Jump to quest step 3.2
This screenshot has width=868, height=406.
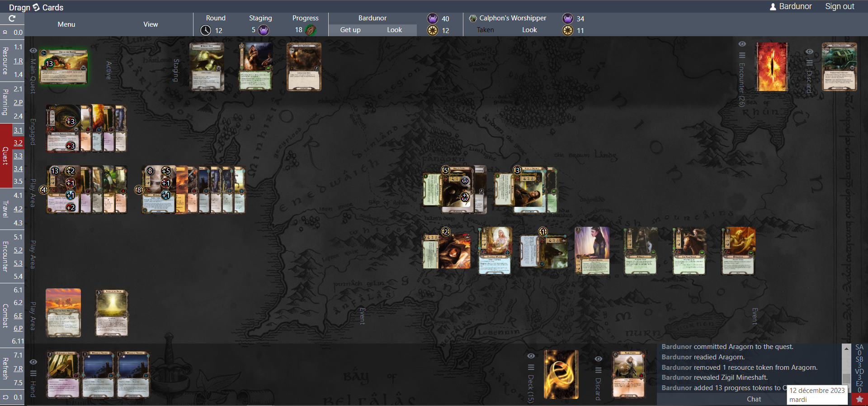[18, 143]
